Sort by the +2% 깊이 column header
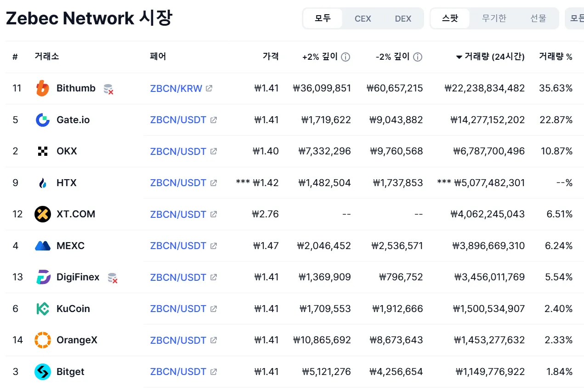Image resolution: width=584 pixels, height=392 pixels. pyautogui.click(x=320, y=57)
